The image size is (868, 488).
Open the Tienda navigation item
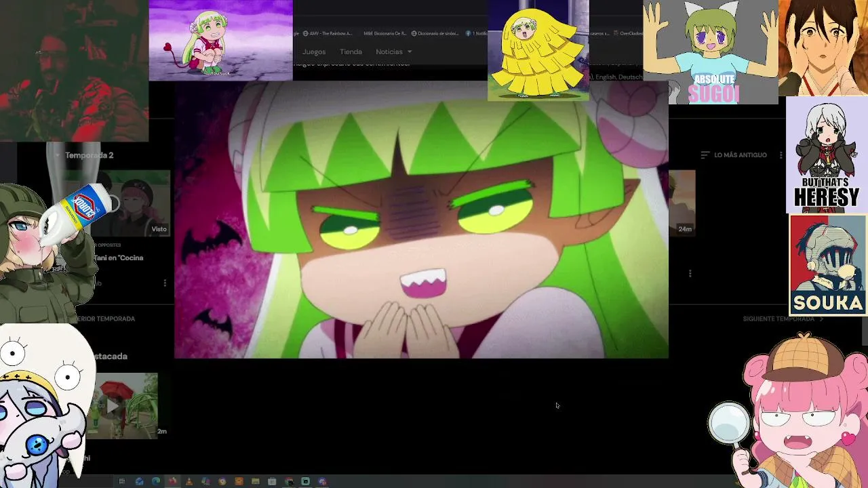coord(351,52)
